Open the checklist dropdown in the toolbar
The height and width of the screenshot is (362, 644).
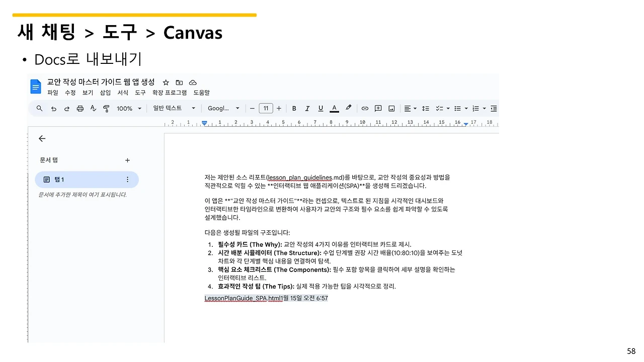442,108
